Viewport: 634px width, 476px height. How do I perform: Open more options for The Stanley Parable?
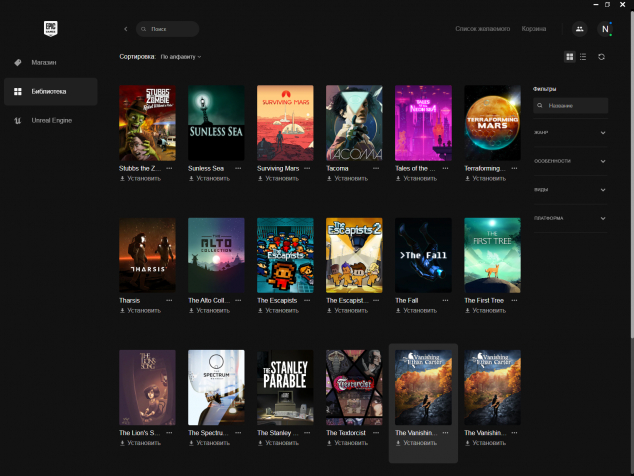click(307, 433)
